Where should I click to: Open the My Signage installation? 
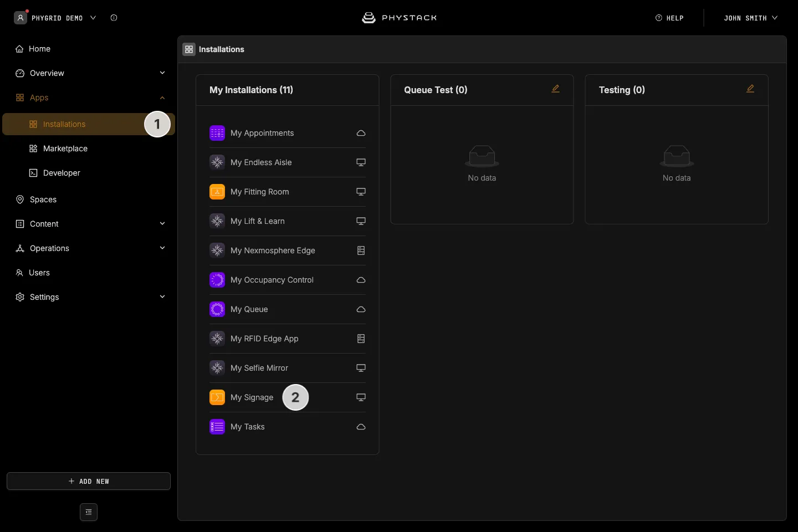click(x=288, y=397)
